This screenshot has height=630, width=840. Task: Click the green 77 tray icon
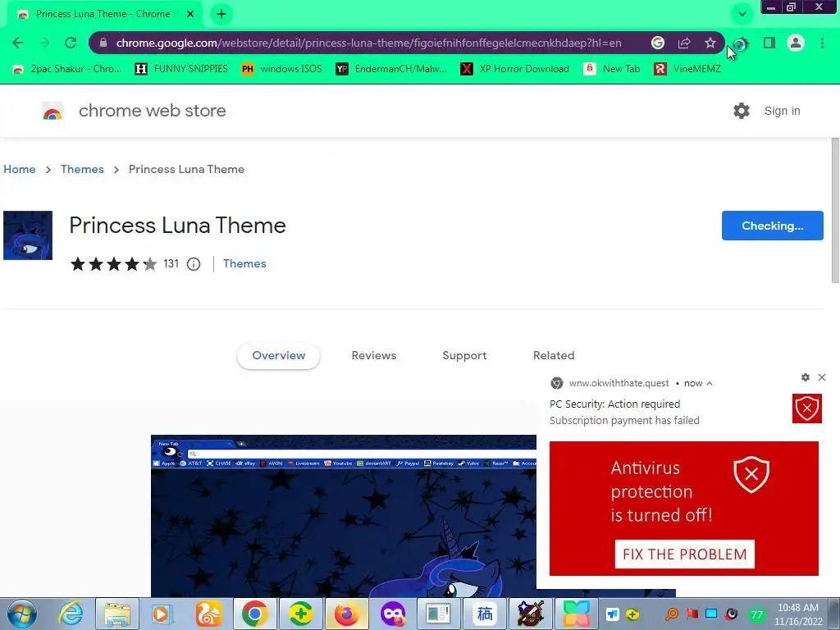coord(756,614)
